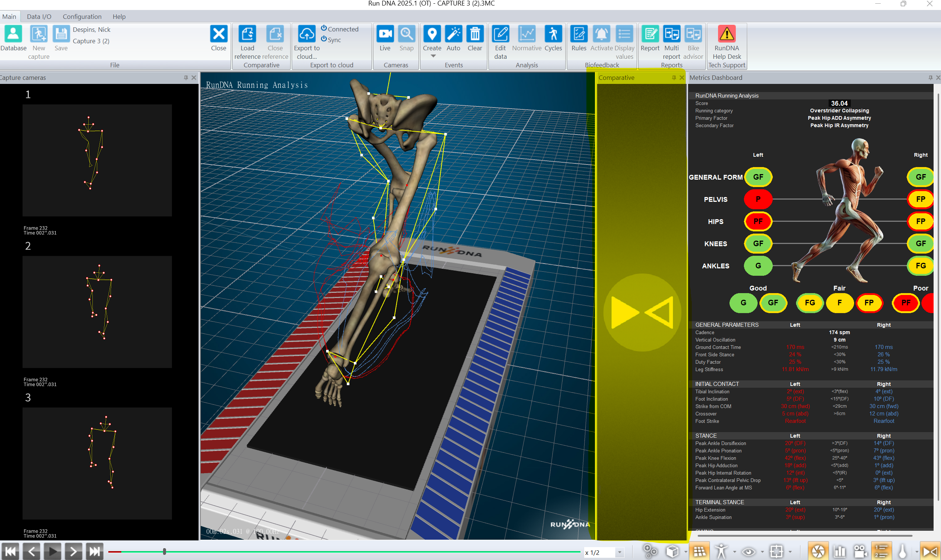Image resolution: width=941 pixels, height=560 pixels.
Task: Select camera 1 thumbnail view
Action: point(97,160)
